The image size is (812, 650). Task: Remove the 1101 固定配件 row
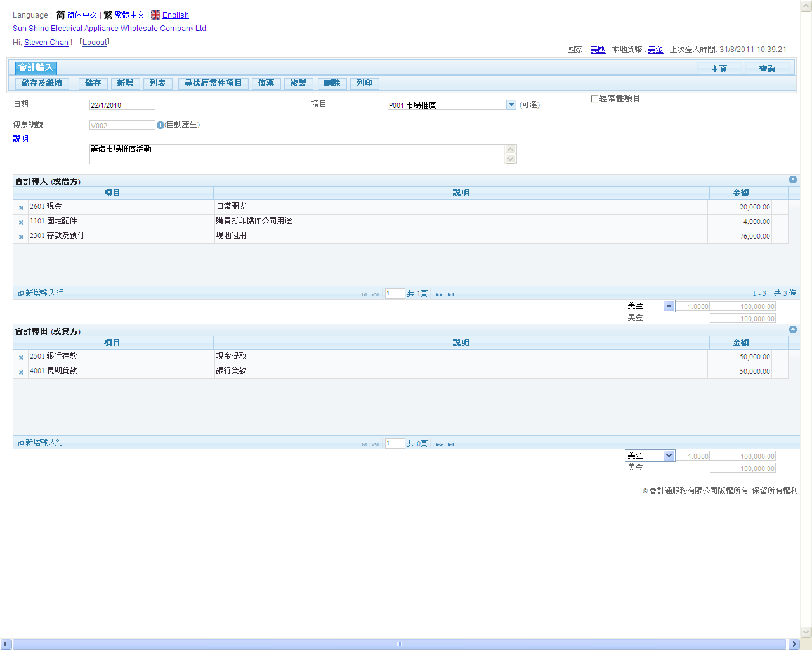coord(21,222)
